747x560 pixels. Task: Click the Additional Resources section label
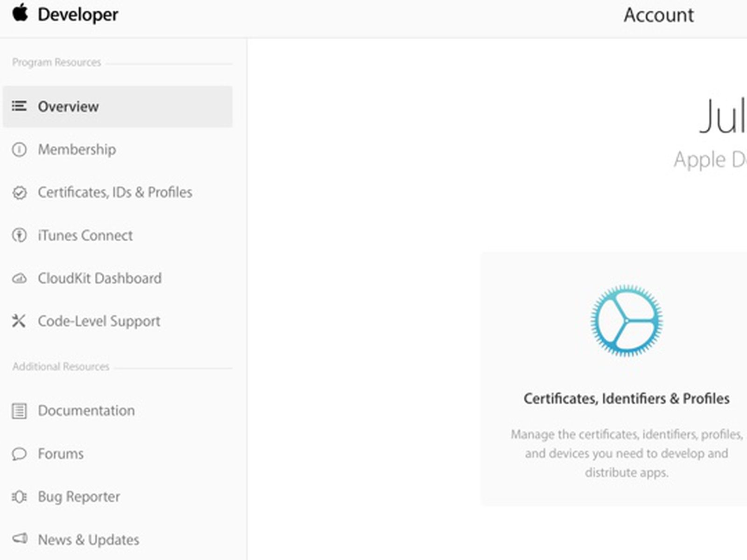(x=61, y=367)
